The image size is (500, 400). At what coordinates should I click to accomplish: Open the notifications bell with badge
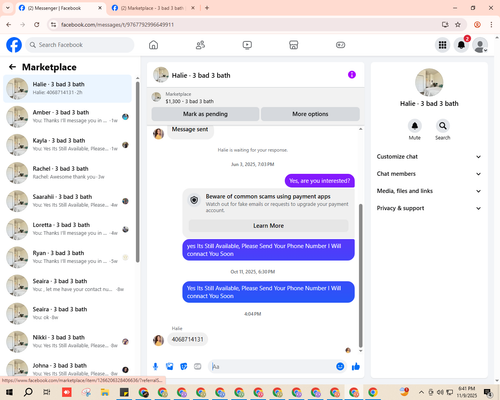pos(461,45)
